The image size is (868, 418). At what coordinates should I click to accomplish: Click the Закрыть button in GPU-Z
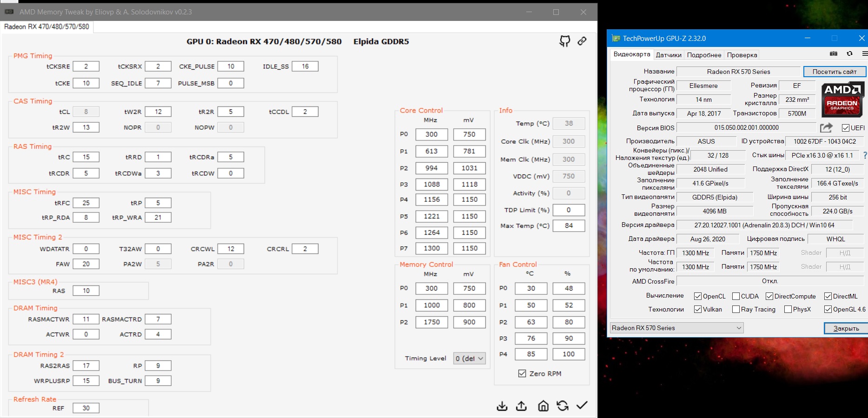pyautogui.click(x=846, y=328)
